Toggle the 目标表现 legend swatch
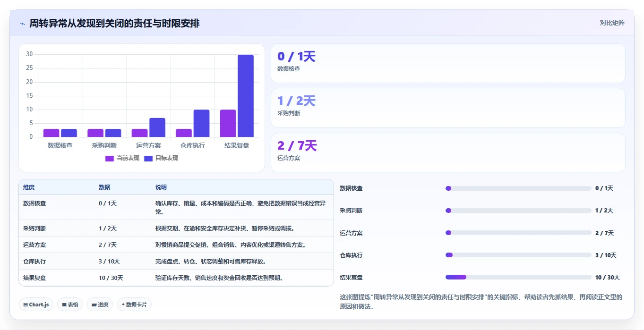This screenshot has height=330, width=644. click(x=148, y=158)
